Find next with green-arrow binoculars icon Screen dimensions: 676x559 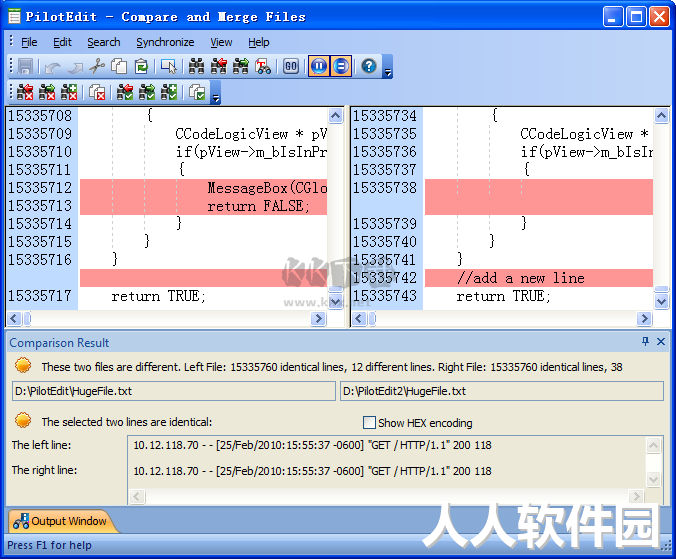241,67
